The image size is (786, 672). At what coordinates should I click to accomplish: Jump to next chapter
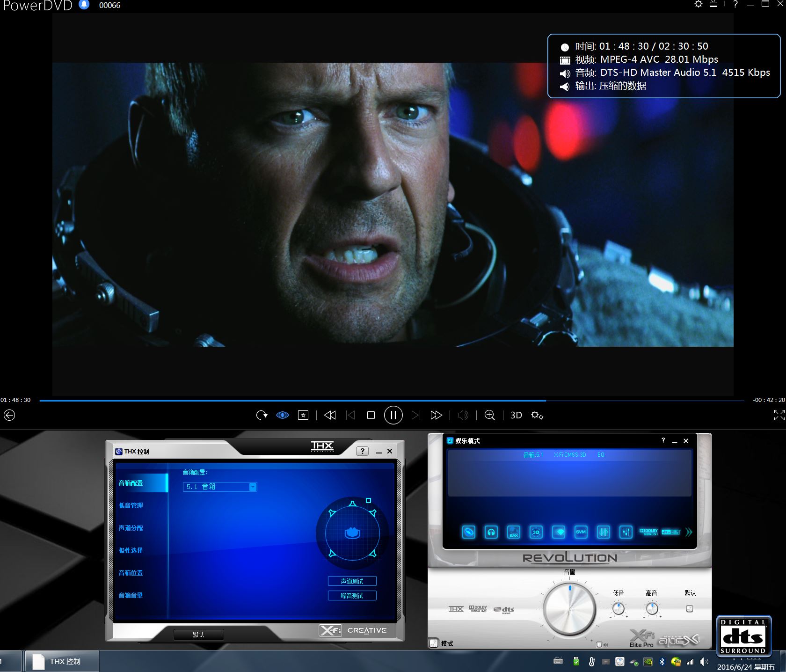click(415, 415)
